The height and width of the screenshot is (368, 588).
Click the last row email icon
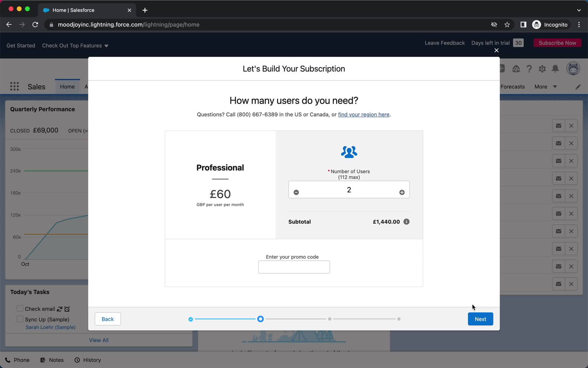[558, 284]
